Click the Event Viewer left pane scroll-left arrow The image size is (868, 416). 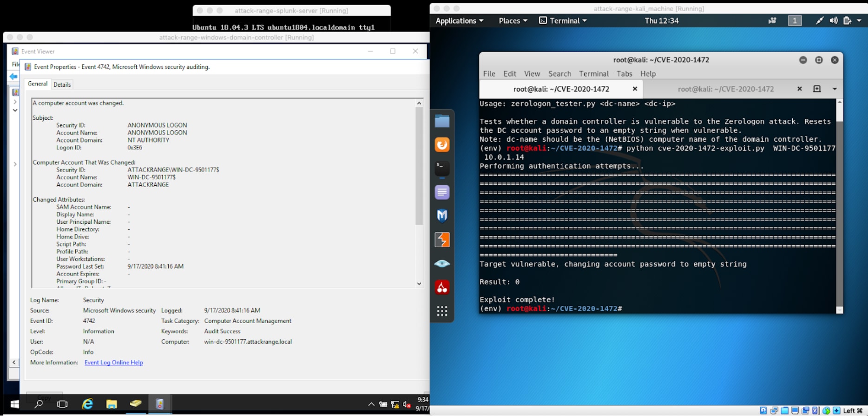click(14, 362)
